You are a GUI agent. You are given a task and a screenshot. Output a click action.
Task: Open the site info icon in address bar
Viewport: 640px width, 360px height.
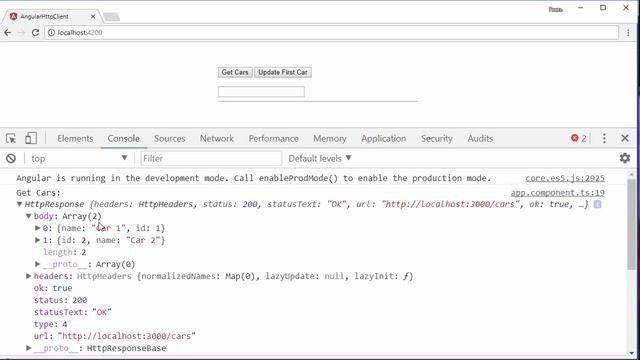51,33
